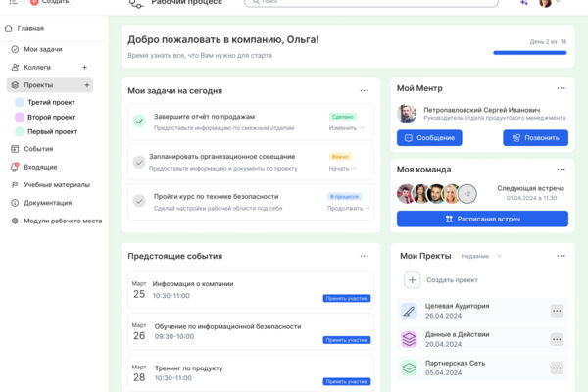The image size is (588, 392).
Task: Open События in the sidebar
Action: tap(38, 149)
